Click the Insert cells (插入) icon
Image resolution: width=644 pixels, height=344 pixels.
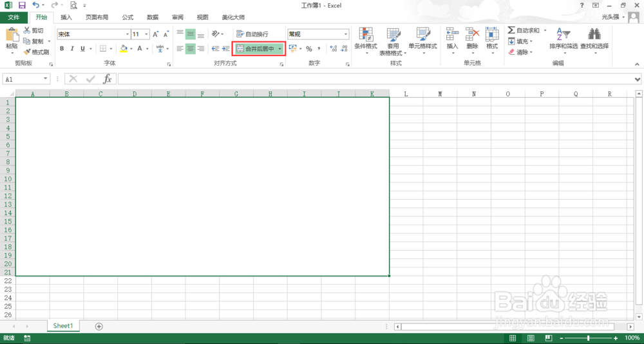(452, 35)
